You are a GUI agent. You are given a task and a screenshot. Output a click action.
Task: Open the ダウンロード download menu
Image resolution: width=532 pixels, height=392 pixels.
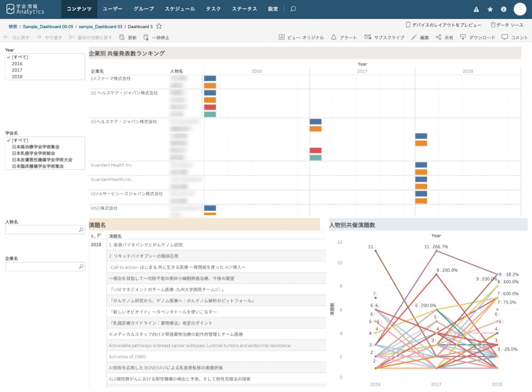[x=478, y=37]
